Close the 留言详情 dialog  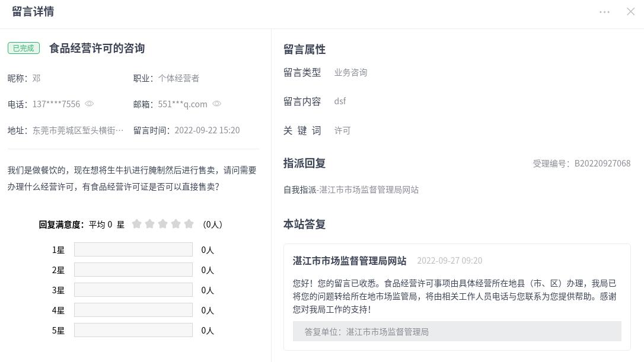point(630,12)
